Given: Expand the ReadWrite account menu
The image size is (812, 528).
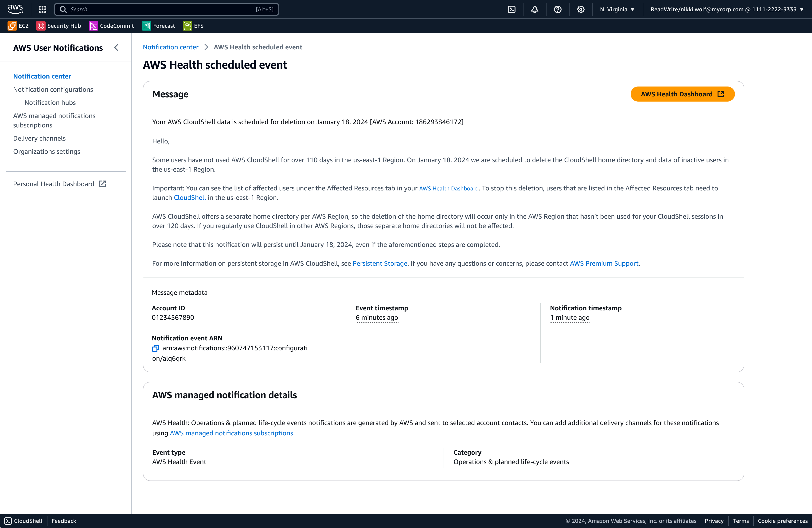Looking at the screenshot, I should point(727,9).
